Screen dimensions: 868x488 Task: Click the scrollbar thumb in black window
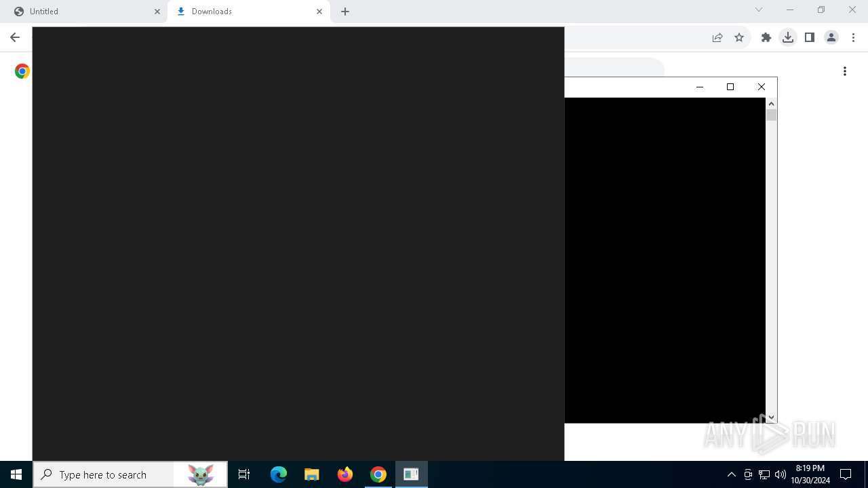click(772, 115)
